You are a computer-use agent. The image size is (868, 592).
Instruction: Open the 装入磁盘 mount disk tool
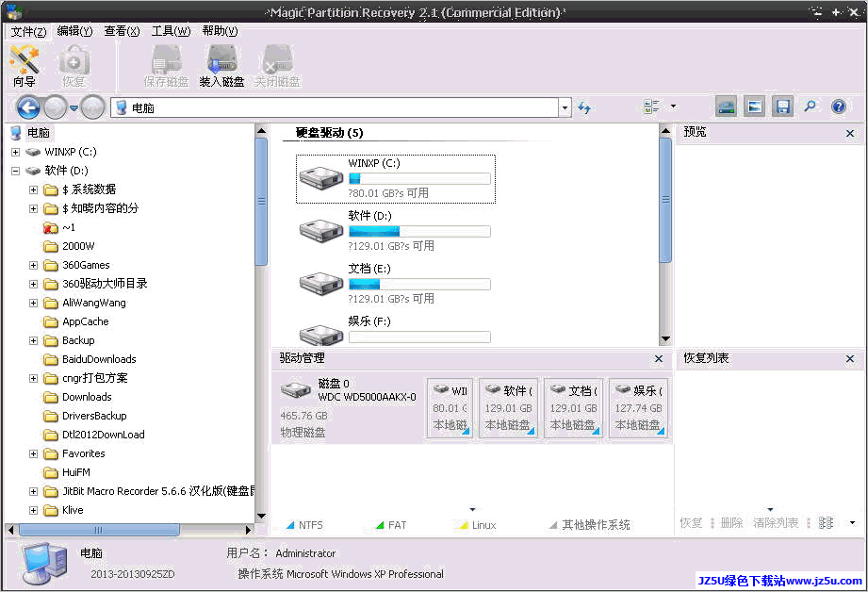tap(221, 66)
